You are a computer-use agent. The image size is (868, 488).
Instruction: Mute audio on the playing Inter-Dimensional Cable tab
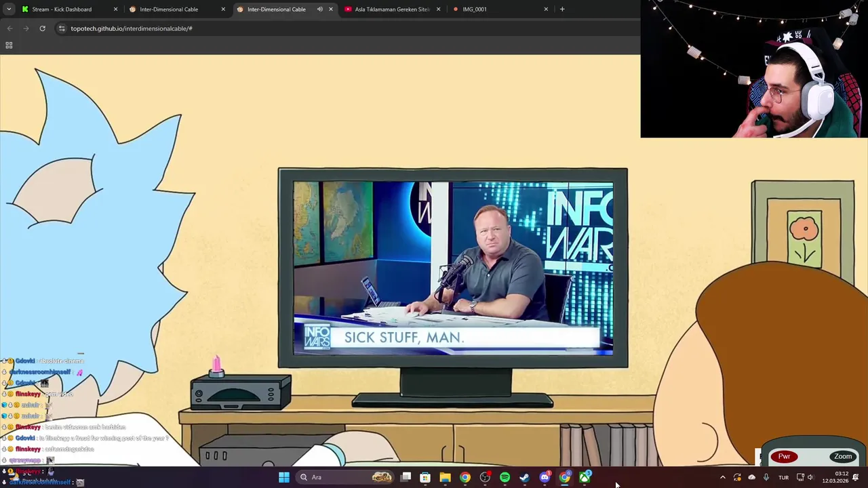(x=320, y=9)
